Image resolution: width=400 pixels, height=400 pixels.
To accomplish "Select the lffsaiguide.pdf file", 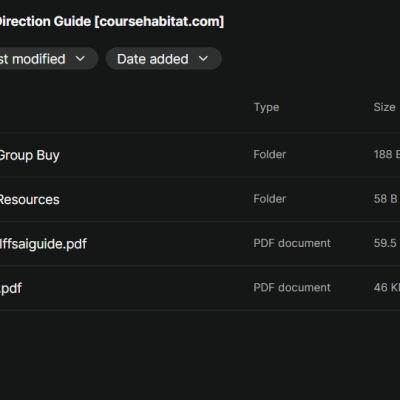I will (x=200, y=243).
